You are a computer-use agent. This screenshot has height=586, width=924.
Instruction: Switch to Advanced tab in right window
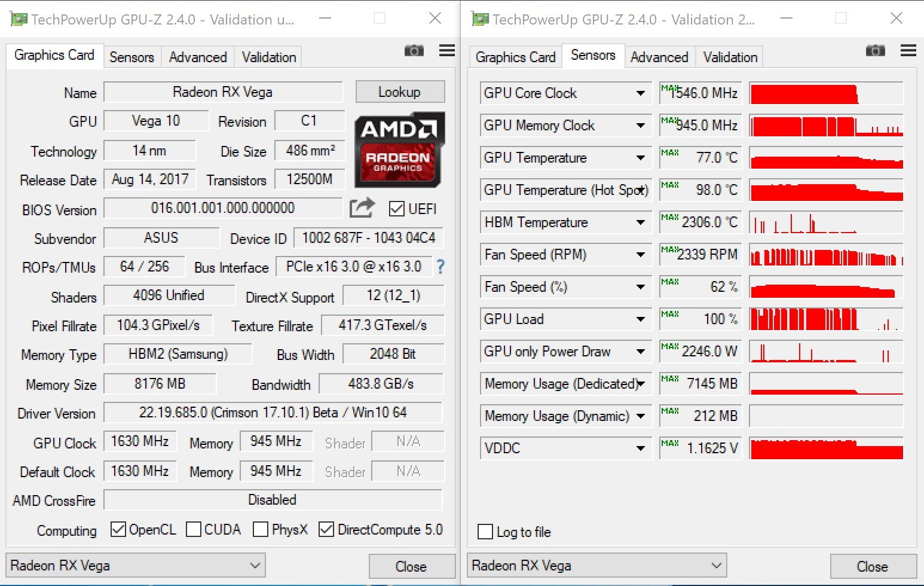(x=659, y=57)
